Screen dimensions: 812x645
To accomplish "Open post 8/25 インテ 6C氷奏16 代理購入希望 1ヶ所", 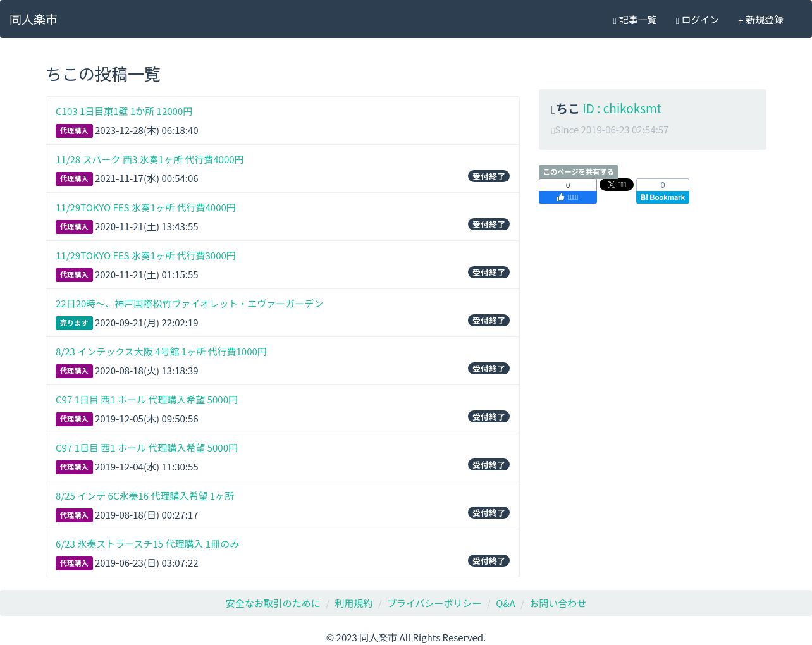I will pyautogui.click(x=145, y=496).
